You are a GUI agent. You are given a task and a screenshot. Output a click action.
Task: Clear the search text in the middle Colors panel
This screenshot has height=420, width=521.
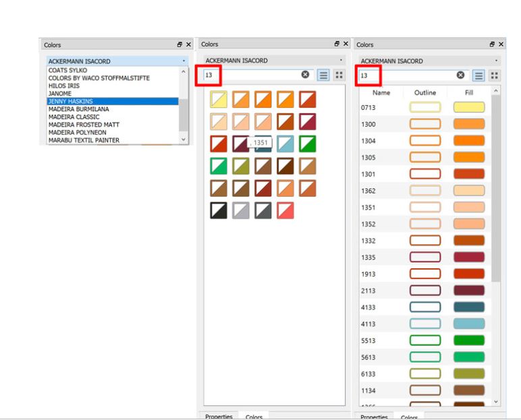[305, 75]
